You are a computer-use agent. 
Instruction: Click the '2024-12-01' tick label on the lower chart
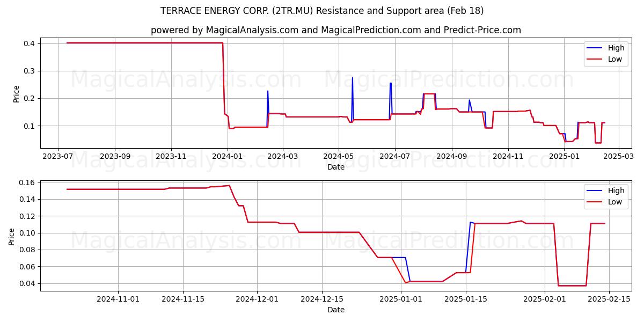click(257, 299)
